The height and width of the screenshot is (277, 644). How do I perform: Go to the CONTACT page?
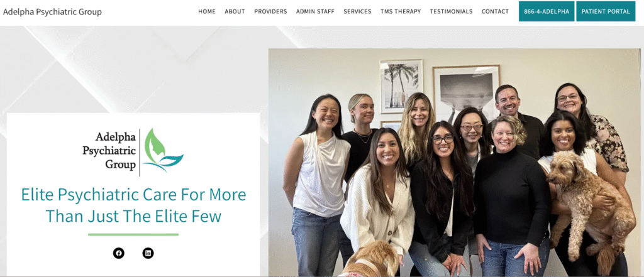pyautogui.click(x=496, y=11)
